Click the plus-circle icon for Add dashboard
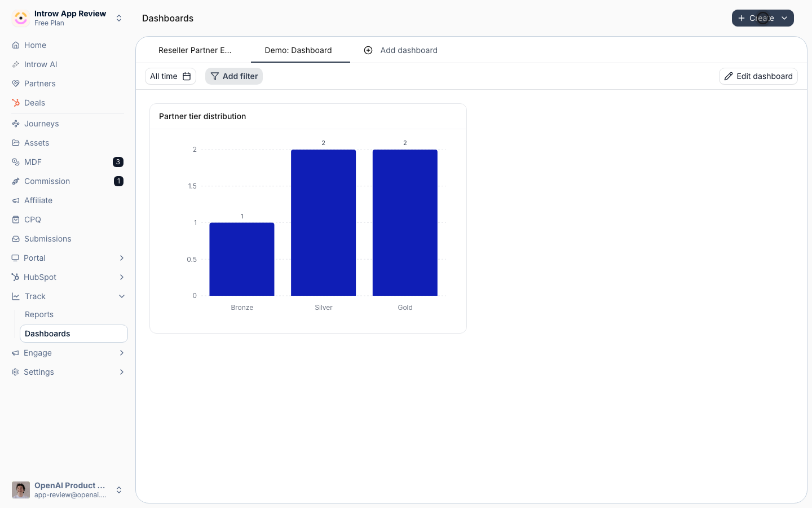 click(368, 50)
